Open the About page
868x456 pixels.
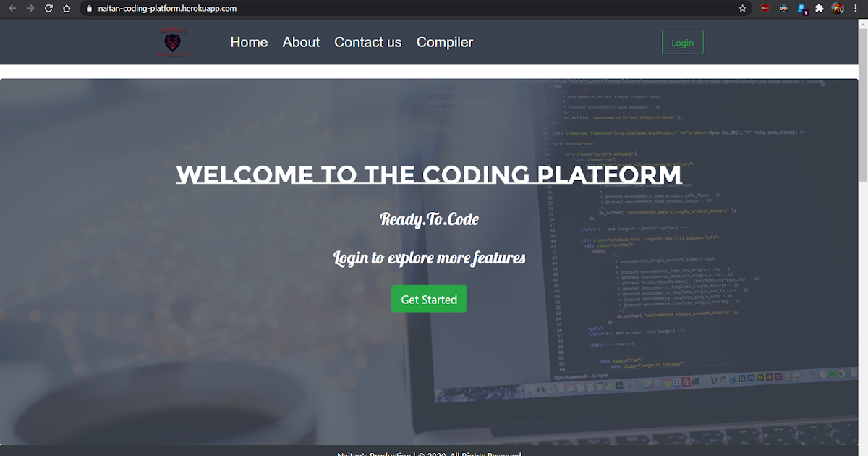click(301, 42)
